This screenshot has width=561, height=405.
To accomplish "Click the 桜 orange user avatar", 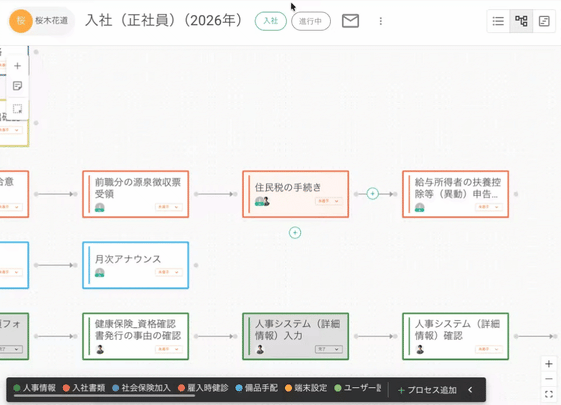I will point(21,21).
